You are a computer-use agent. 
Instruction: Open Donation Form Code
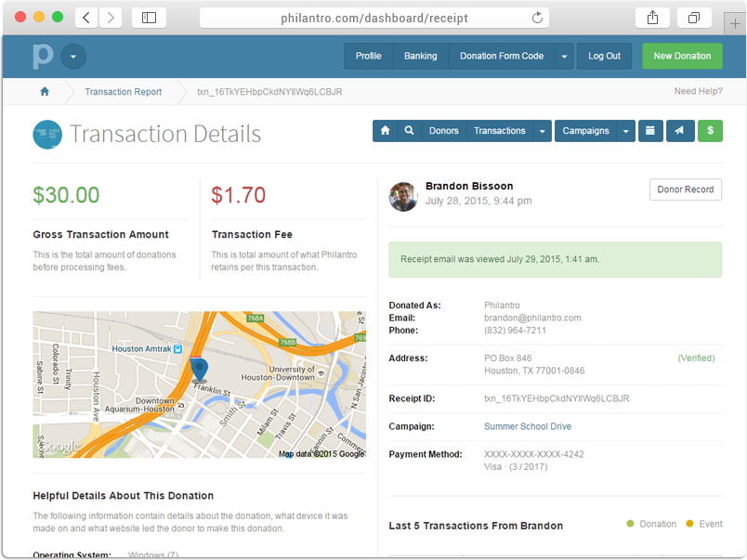click(x=502, y=57)
